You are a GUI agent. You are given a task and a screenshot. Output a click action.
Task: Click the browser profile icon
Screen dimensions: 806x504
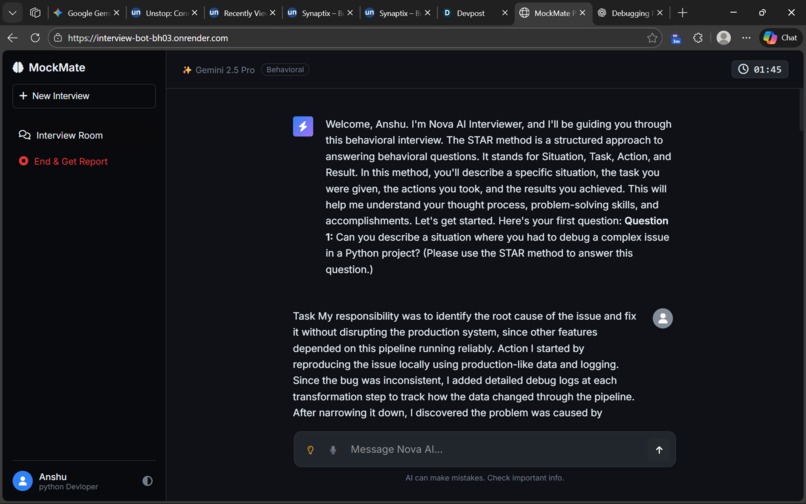tap(723, 38)
